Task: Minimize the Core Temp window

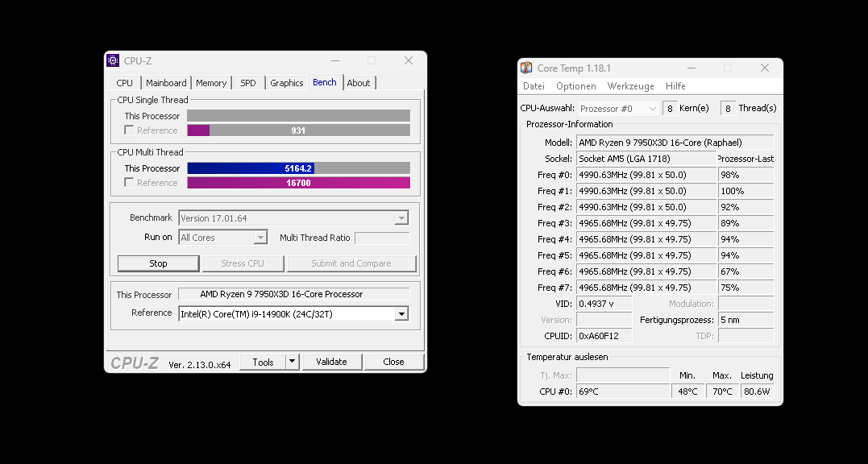Action: pos(691,68)
